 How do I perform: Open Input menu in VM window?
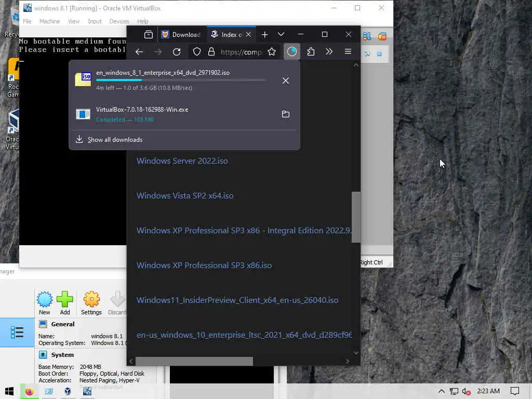95,21
